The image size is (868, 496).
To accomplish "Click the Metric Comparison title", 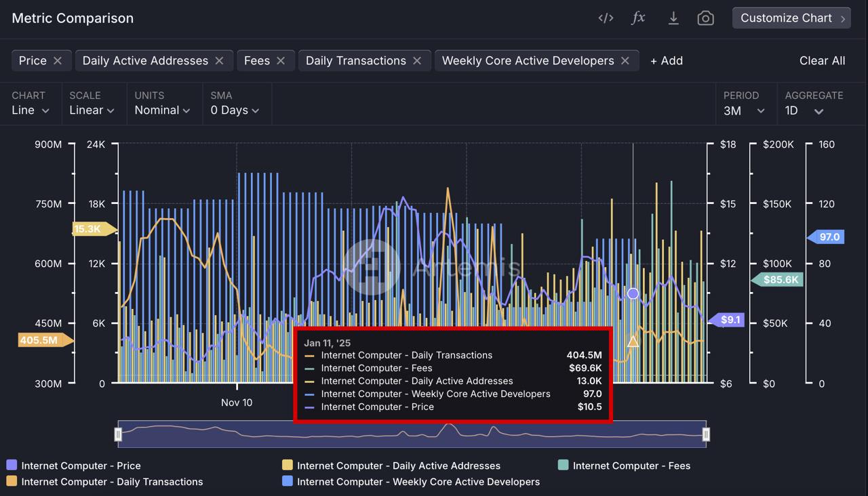I will [x=73, y=18].
